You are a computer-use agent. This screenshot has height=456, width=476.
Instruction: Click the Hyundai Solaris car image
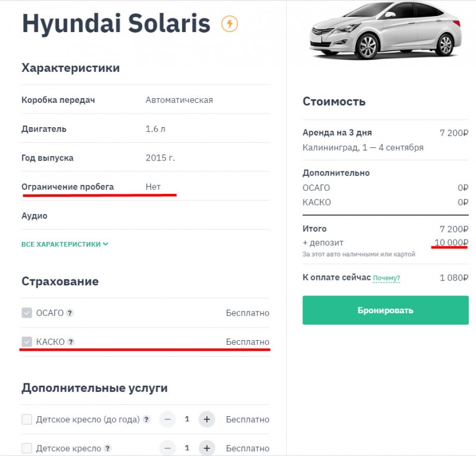coord(386,30)
